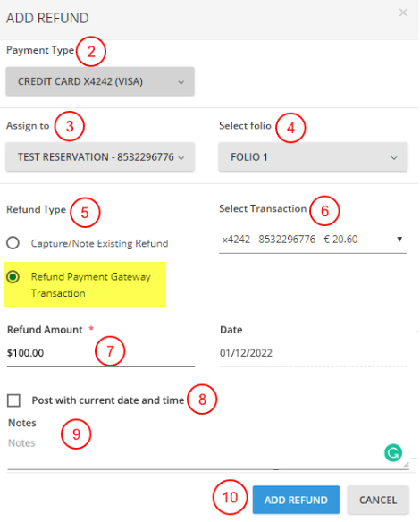The height and width of the screenshot is (522, 420).
Task: Click the red circled number 7 marker
Action: pyautogui.click(x=110, y=351)
